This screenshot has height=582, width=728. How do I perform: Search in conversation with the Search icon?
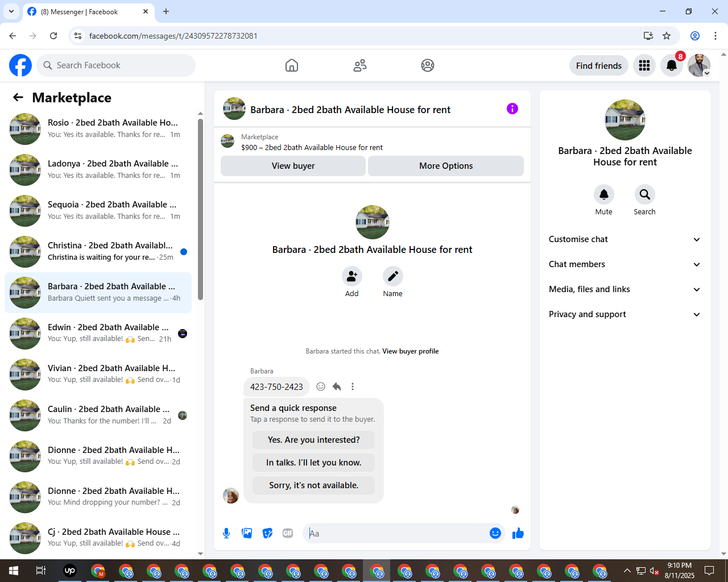pos(644,194)
